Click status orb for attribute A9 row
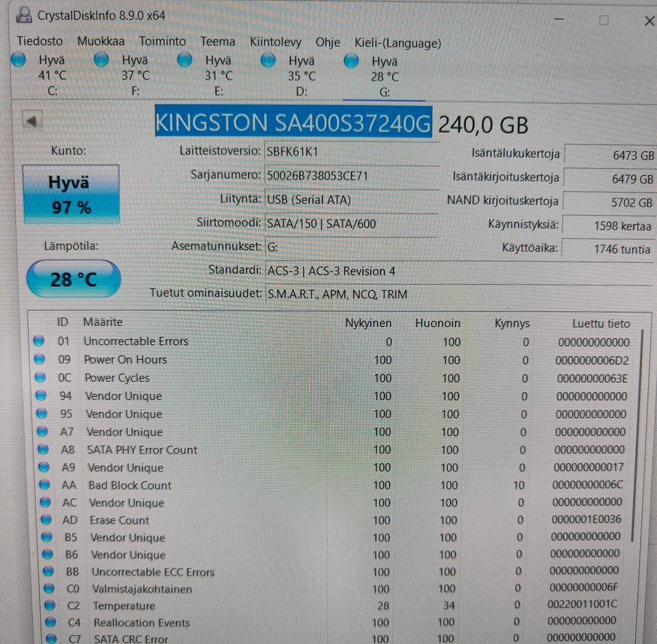The height and width of the screenshot is (644, 657). click(x=44, y=467)
